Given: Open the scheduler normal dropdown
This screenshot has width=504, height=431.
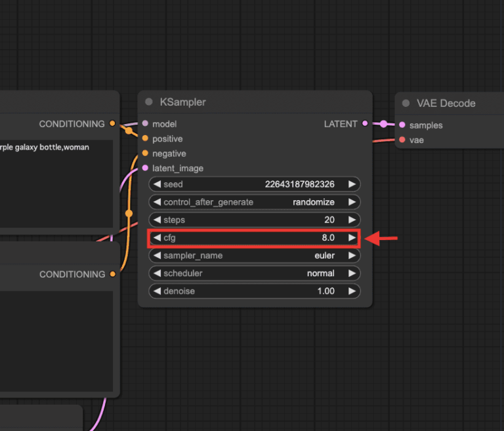Looking at the screenshot, I should (255, 273).
